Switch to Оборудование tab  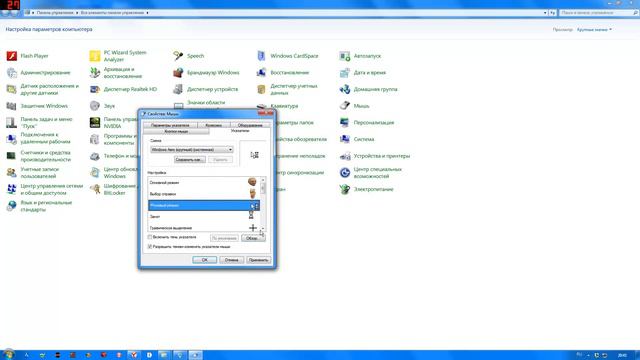click(x=250, y=125)
